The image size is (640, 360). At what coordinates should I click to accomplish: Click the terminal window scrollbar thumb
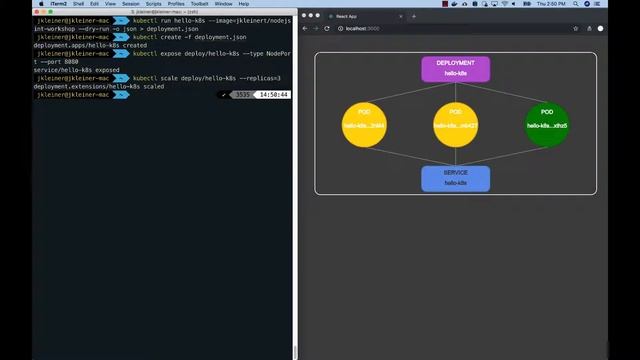(295, 352)
